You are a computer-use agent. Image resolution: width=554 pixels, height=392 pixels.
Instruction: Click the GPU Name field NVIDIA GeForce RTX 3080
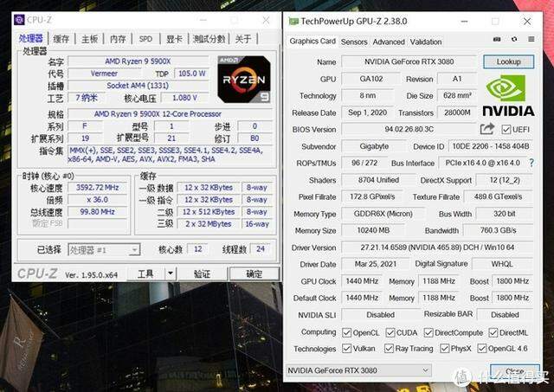pyautogui.click(x=409, y=61)
